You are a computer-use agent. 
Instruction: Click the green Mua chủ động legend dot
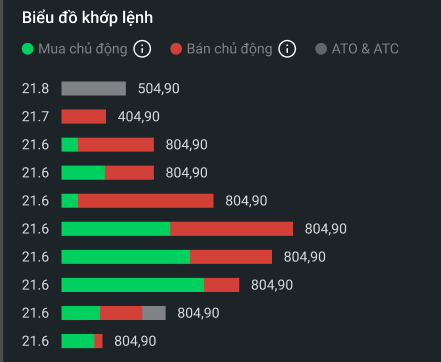click(x=28, y=49)
